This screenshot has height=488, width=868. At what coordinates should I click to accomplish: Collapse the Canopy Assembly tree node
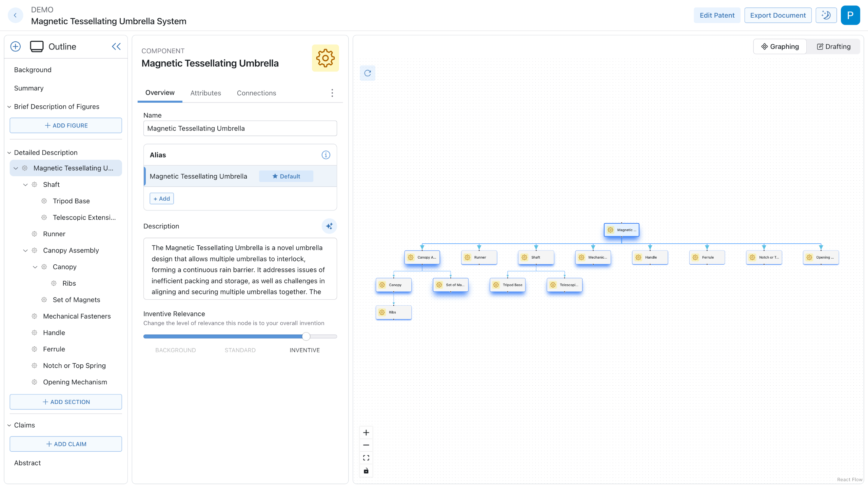pyautogui.click(x=25, y=250)
